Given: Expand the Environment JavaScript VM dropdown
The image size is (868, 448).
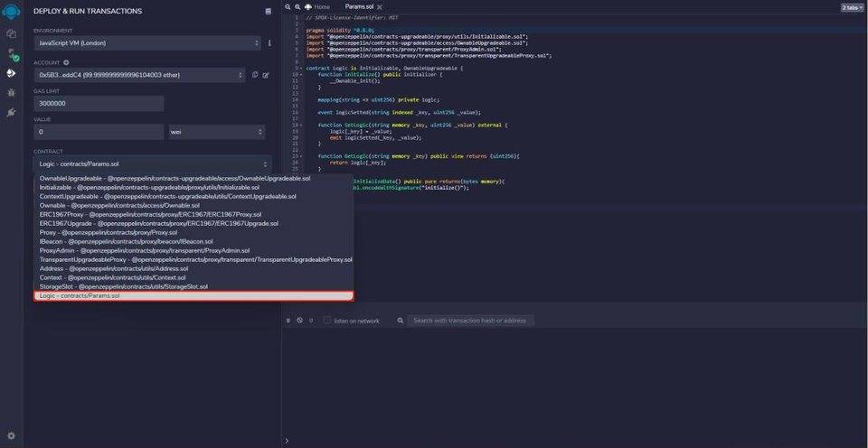Looking at the screenshot, I should [x=147, y=42].
